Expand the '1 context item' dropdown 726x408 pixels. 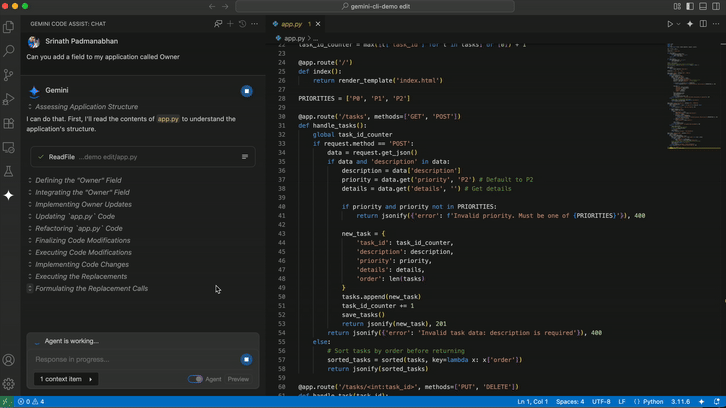(65, 379)
